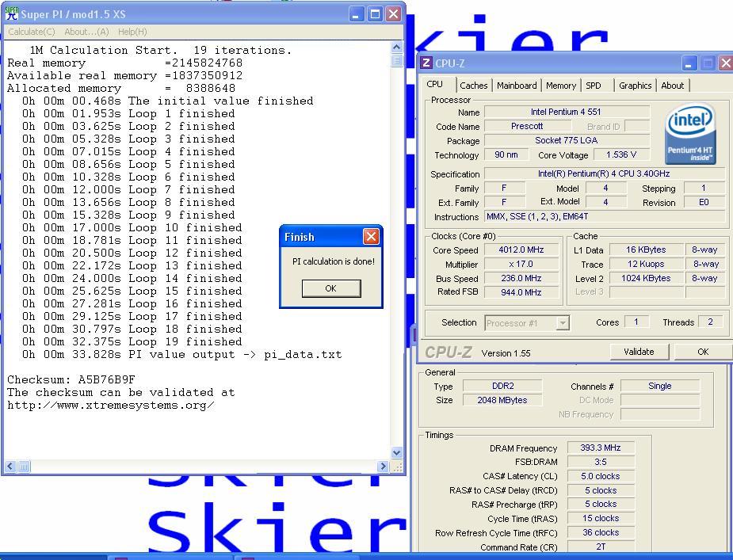
Task: Click the 'Allocated memory = 8388648' line
Action: (121, 89)
